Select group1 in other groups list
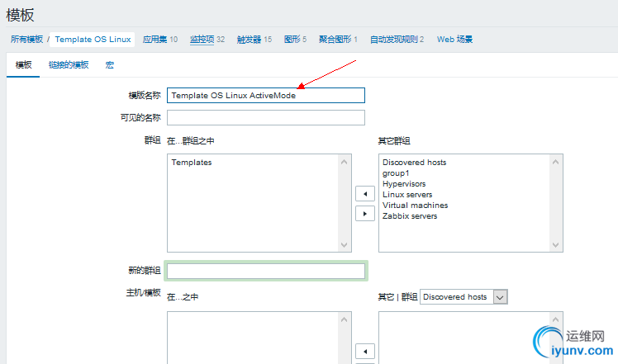618x364 pixels. coord(396,173)
